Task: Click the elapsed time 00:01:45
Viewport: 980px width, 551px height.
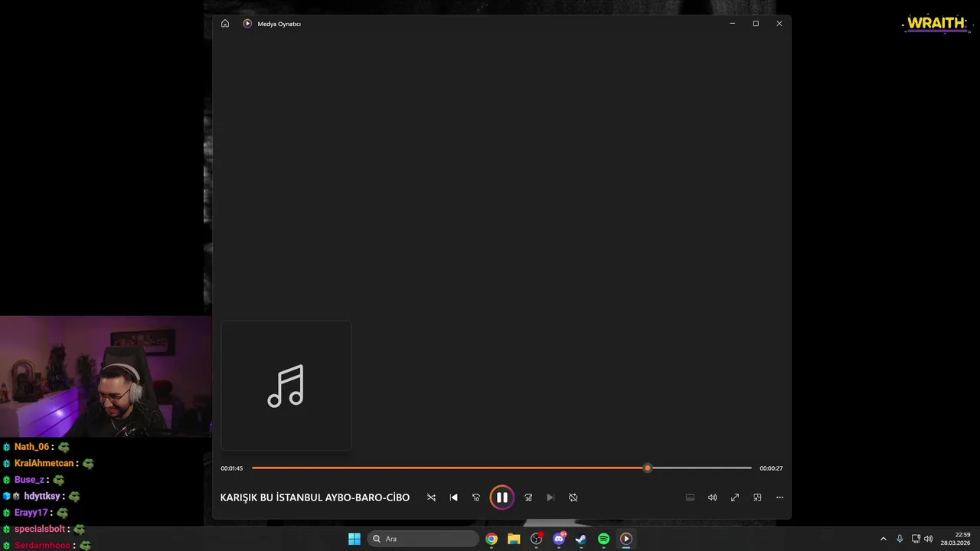Action: [x=232, y=468]
